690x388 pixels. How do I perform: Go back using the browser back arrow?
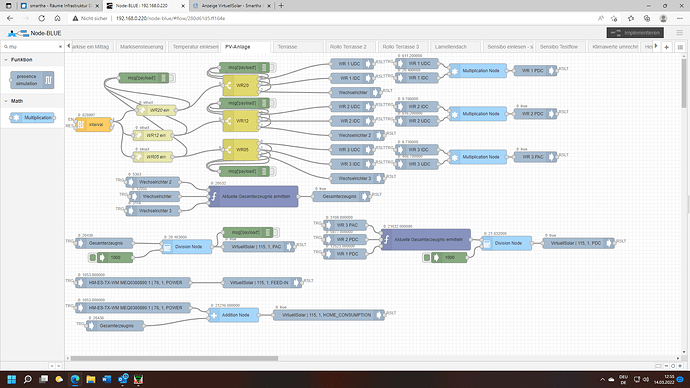10,18
